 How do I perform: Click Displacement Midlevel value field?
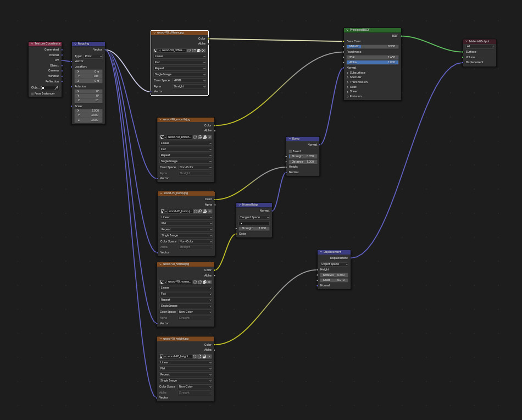[x=334, y=275]
